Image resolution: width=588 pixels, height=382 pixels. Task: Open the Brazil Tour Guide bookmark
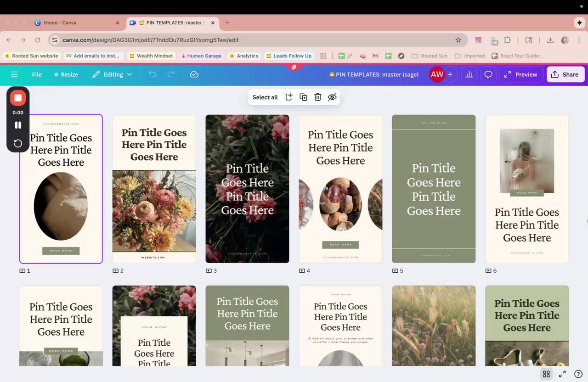tap(518, 56)
